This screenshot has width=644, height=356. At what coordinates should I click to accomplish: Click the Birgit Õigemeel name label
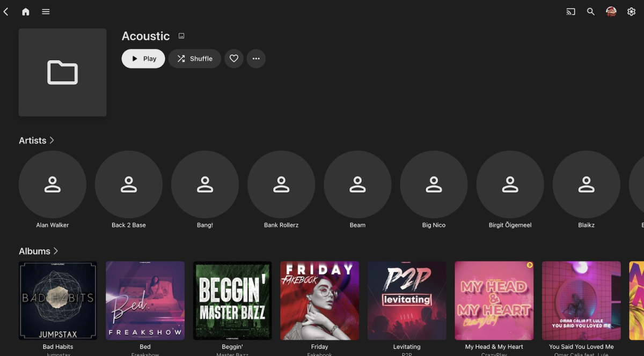point(510,225)
